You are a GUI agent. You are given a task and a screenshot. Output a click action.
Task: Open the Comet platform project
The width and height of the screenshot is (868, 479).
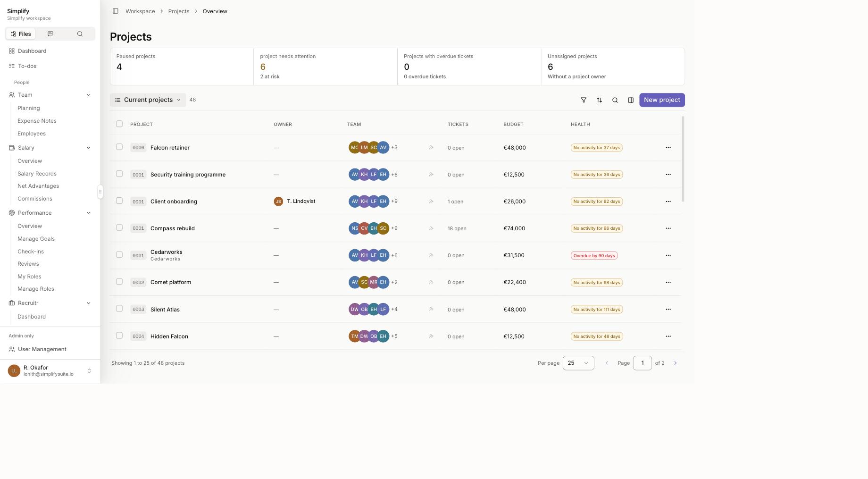171,282
